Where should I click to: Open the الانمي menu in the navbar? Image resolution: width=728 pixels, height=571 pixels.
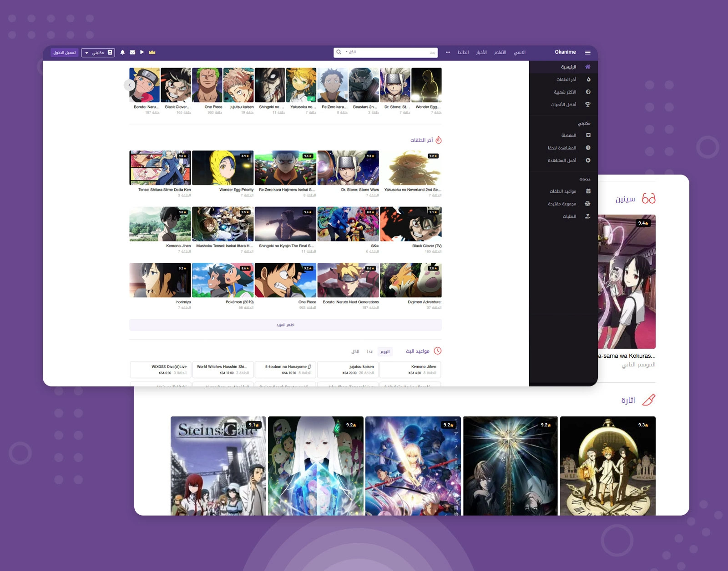click(520, 52)
